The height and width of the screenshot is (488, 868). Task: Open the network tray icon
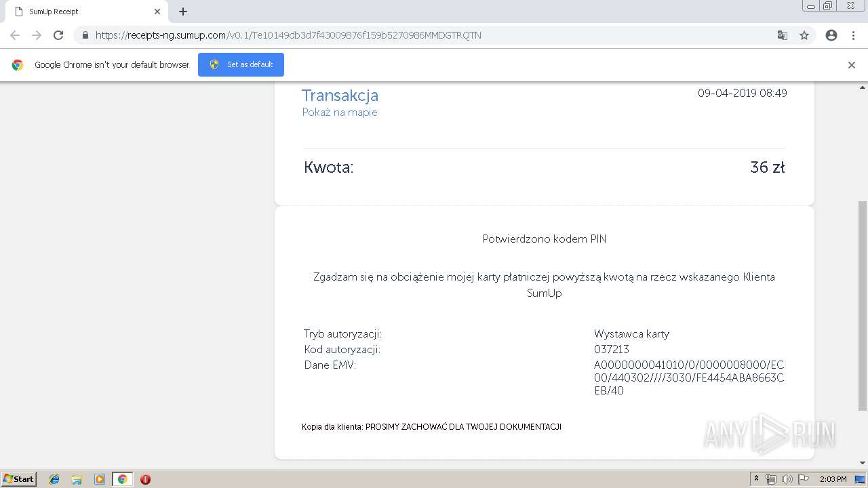coord(771,479)
